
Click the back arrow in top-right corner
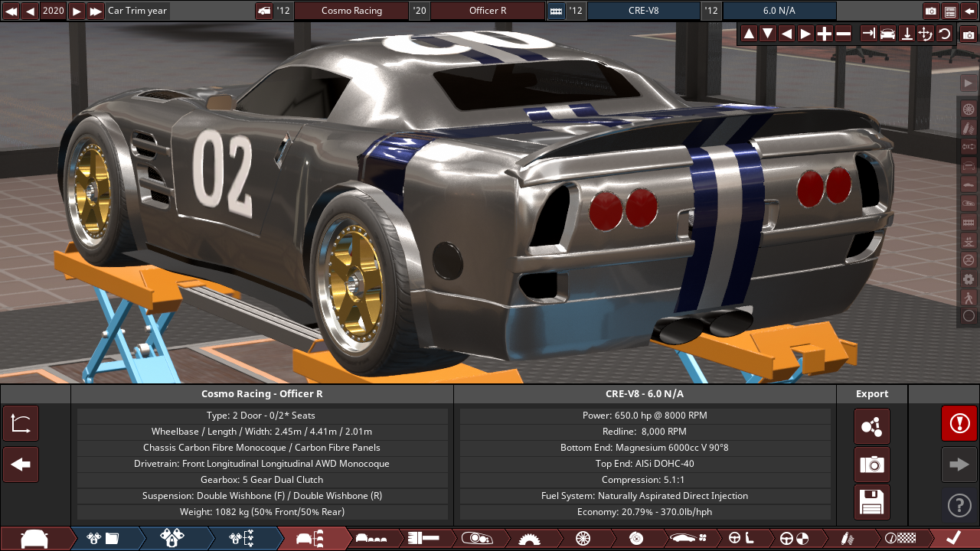[x=969, y=11]
